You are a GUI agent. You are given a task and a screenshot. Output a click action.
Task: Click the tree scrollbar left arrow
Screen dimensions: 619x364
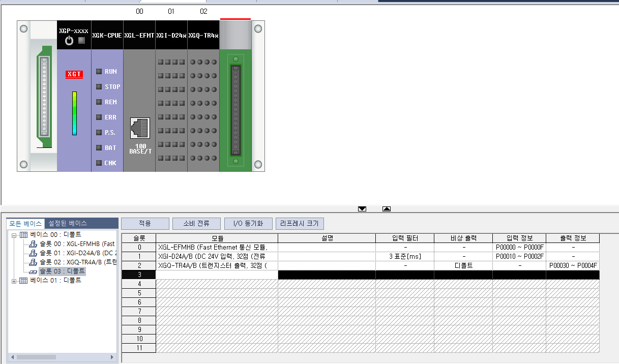(12, 357)
